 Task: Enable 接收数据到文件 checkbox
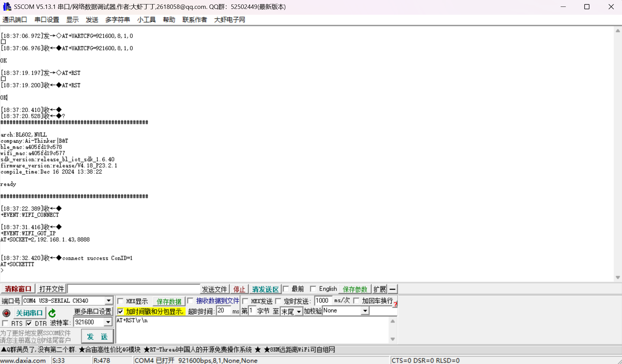coord(191,301)
